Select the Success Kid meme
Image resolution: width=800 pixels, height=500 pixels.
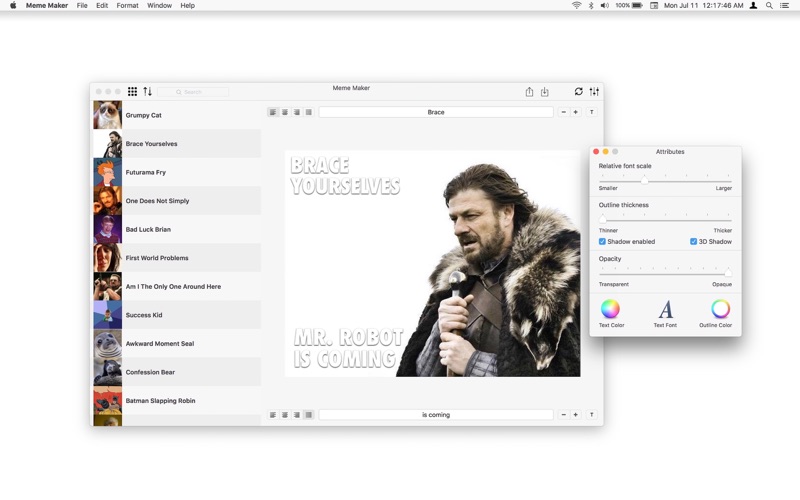coord(177,315)
